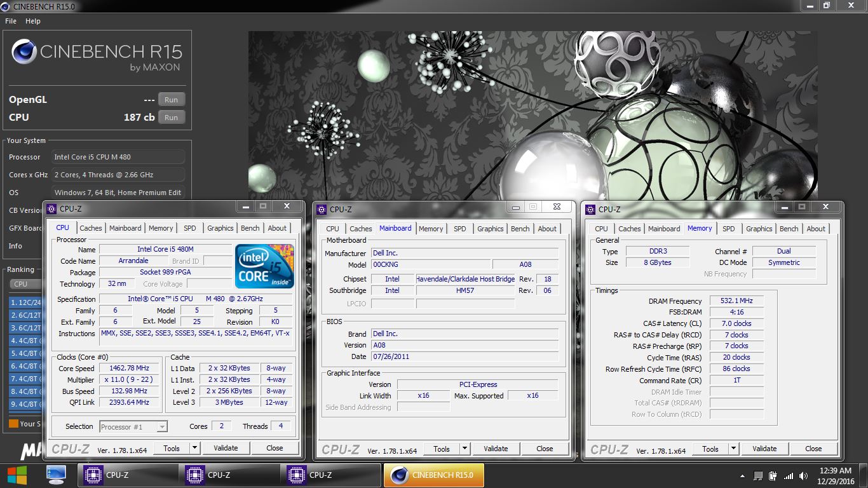This screenshot has height=488, width=868.
Task: Select ranking entry 1. 12C/24
Action: tap(25, 302)
